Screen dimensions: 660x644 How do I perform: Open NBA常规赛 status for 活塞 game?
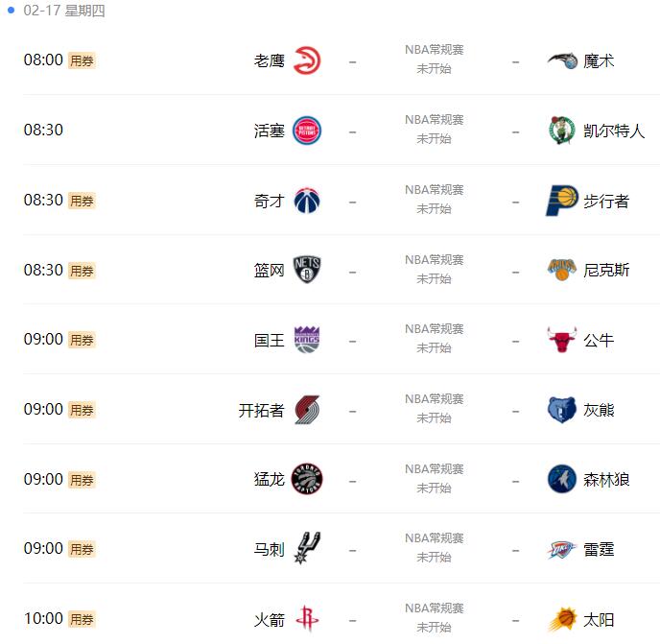pos(434,120)
